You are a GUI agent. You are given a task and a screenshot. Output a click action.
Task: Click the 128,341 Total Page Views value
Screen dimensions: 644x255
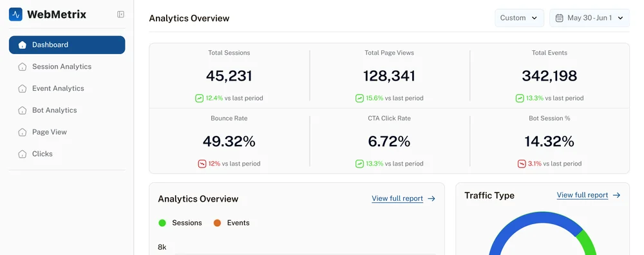click(x=390, y=76)
